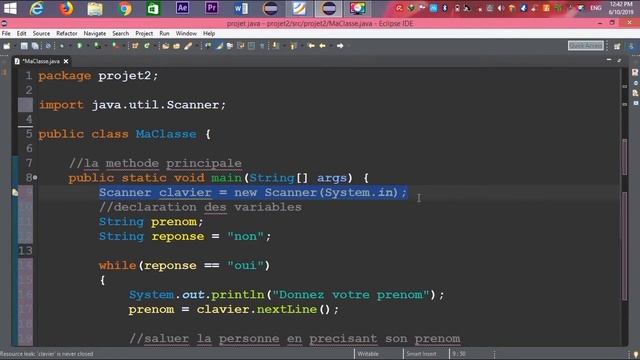This screenshot has width=640, height=360.
Task: Close the MaClasse.java tab
Action: tap(66, 61)
